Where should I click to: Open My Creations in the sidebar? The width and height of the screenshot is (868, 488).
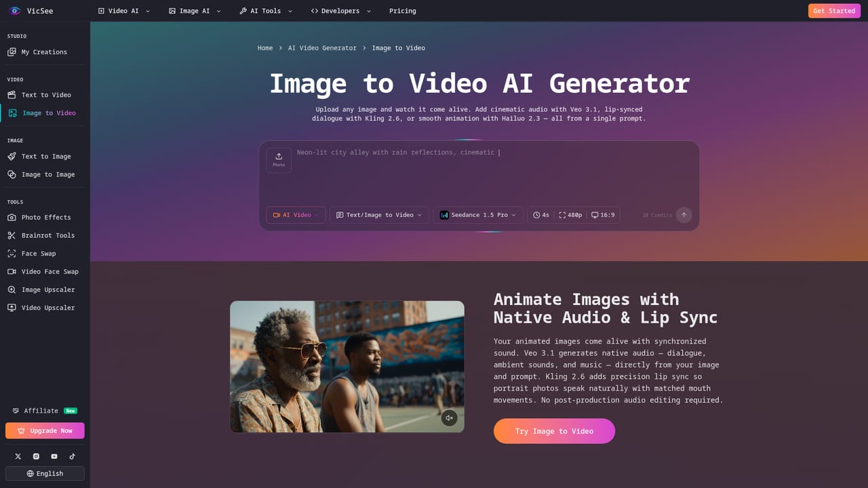[45, 52]
